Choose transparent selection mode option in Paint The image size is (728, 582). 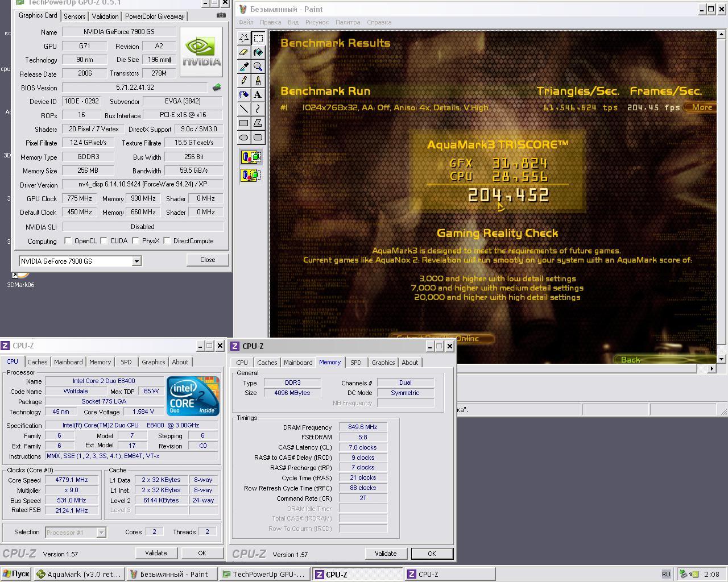(251, 175)
